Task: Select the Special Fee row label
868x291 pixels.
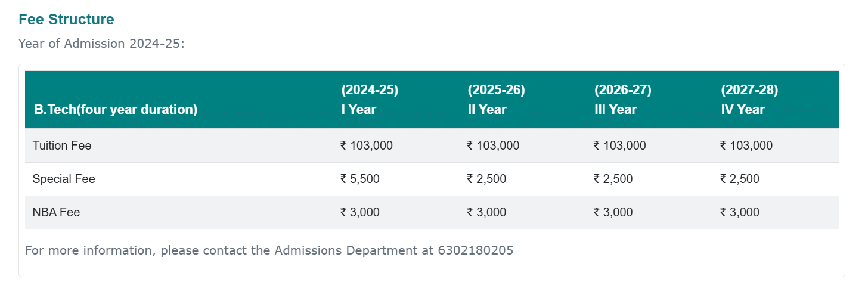Action: coord(64,179)
